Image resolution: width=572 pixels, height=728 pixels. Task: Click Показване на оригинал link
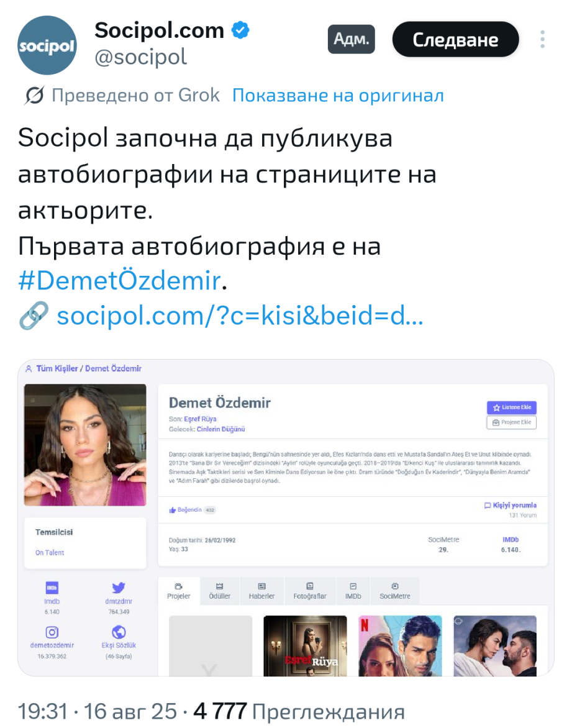338,95
